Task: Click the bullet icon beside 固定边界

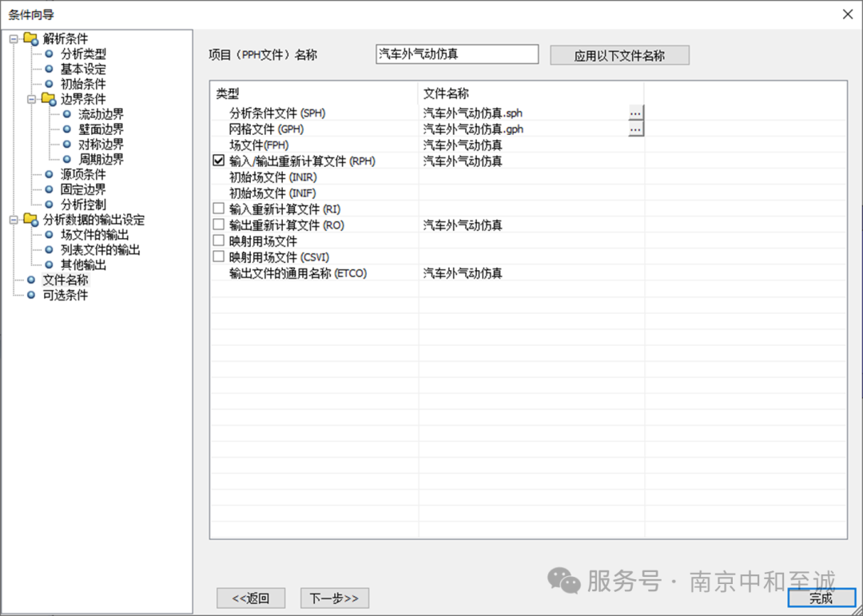Action: pos(49,190)
